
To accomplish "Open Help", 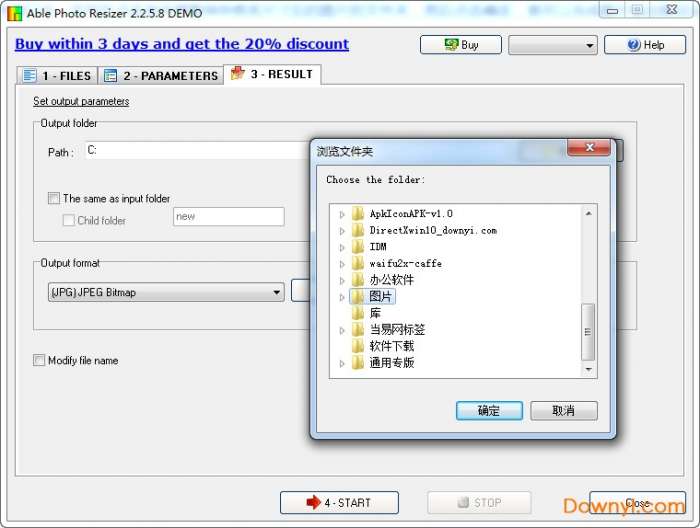I will 645,45.
